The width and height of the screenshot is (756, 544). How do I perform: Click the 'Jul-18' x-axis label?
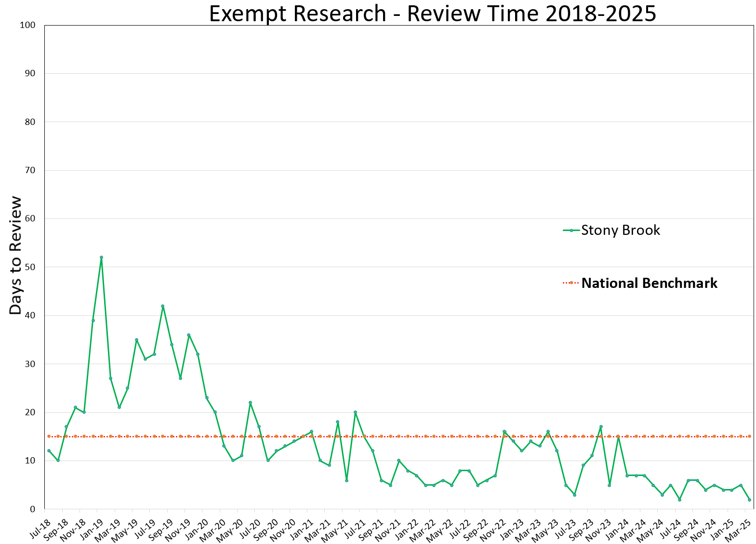(40, 529)
